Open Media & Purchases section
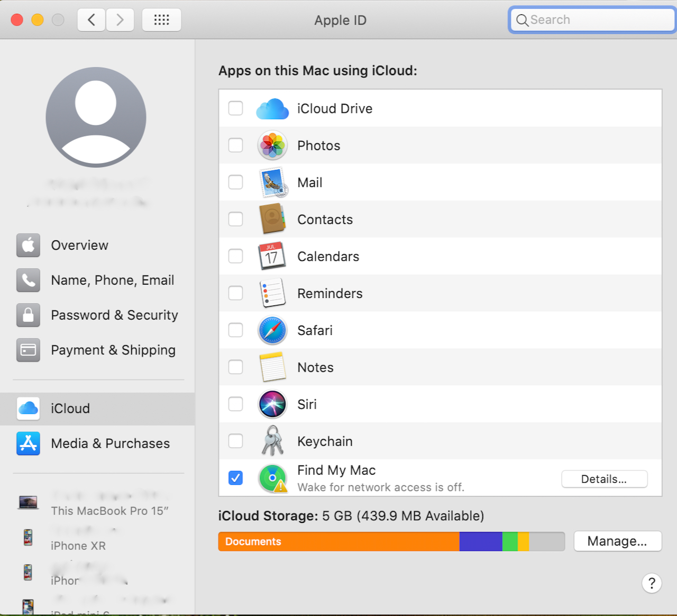The image size is (677, 616). 97,443
